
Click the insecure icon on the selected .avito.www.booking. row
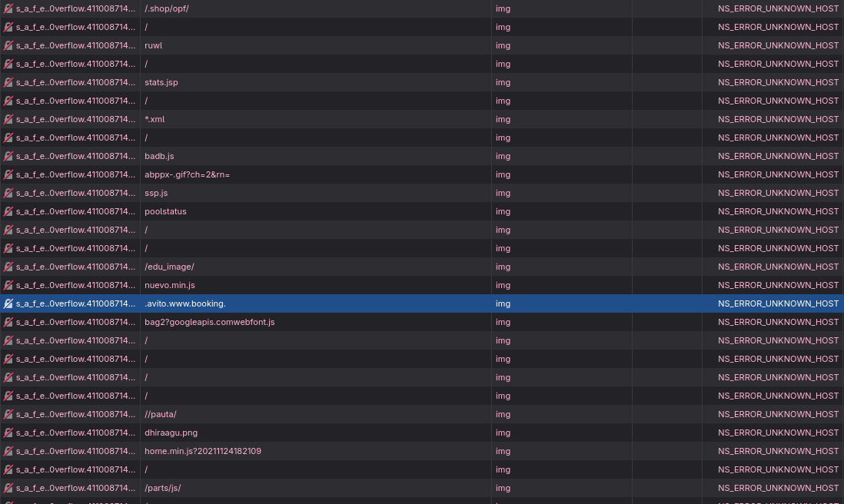pyautogui.click(x=8, y=303)
